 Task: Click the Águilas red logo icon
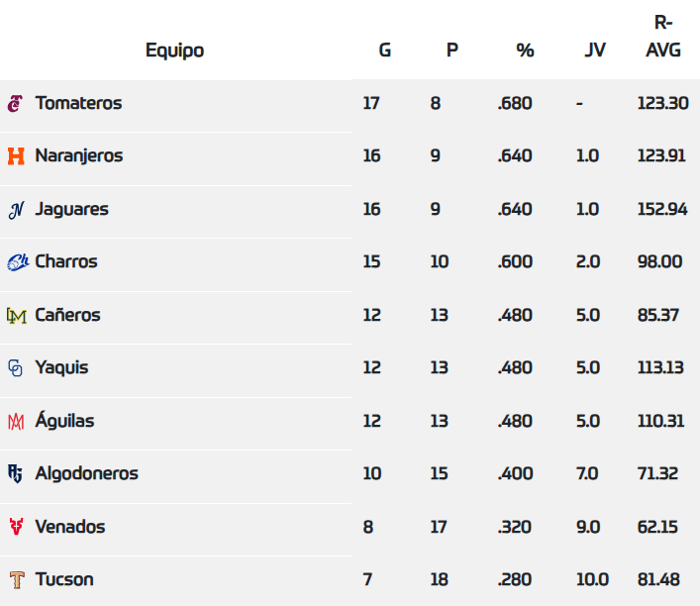click(16, 422)
